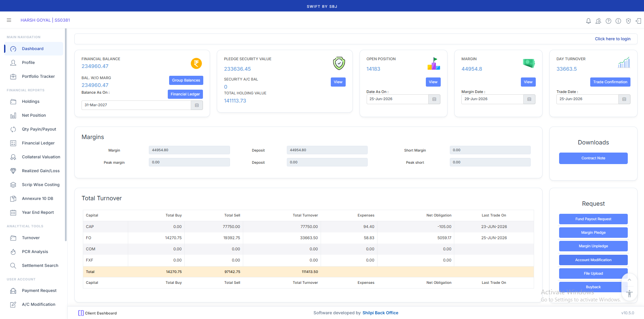Click the green cash icon in Margin card

529,63
